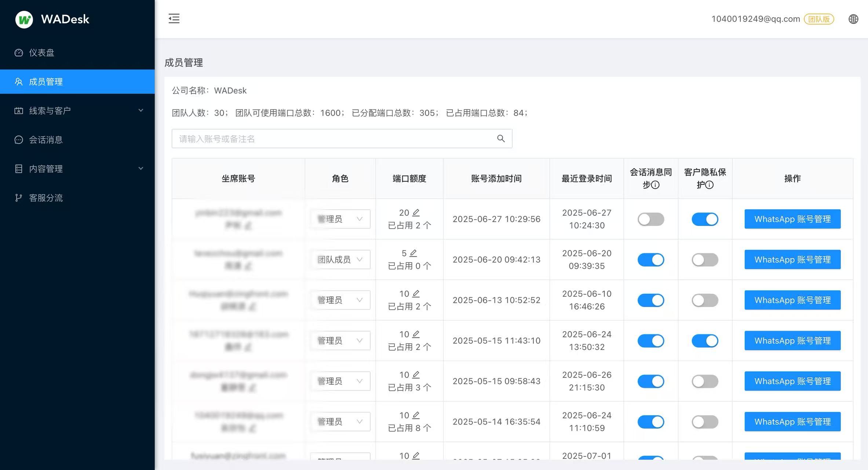
Task: Click the 仪表盘 dashboard gauge icon
Action: (19, 53)
